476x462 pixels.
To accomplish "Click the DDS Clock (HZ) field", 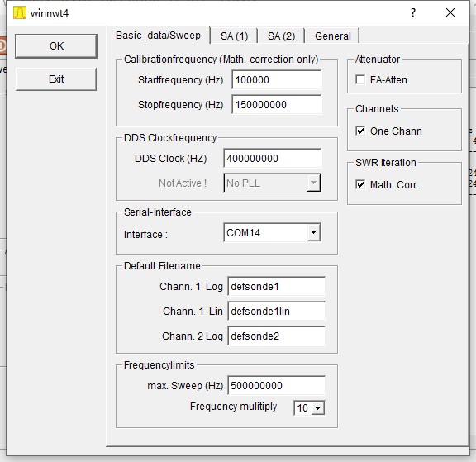I will tap(273, 158).
